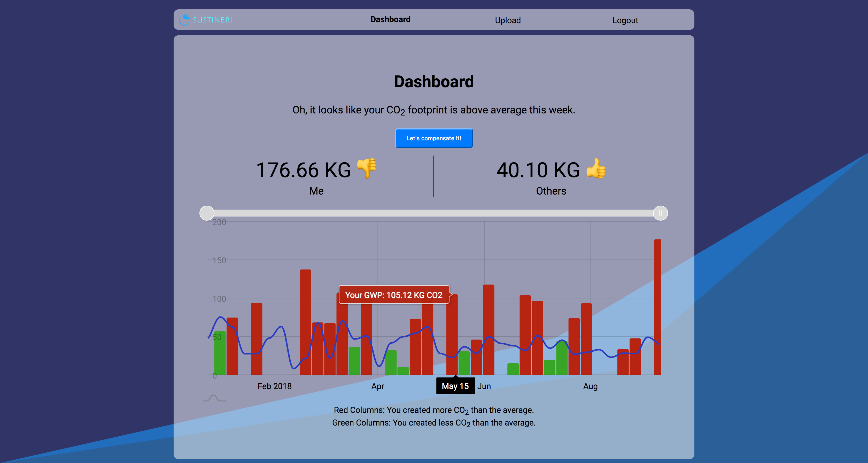Open the Dashboard nav item

pos(390,20)
